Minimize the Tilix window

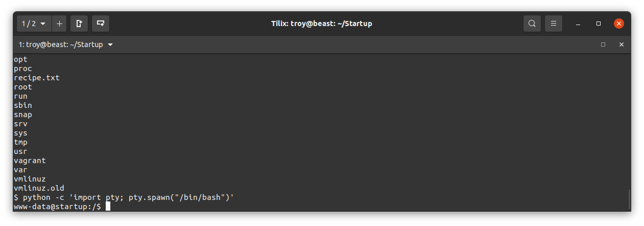(578, 24)
